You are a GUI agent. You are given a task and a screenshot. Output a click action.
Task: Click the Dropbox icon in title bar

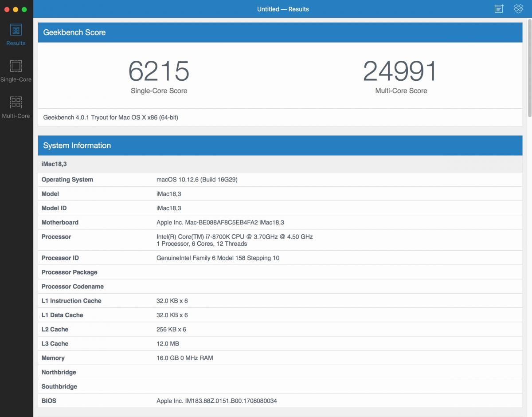(518, 9)
